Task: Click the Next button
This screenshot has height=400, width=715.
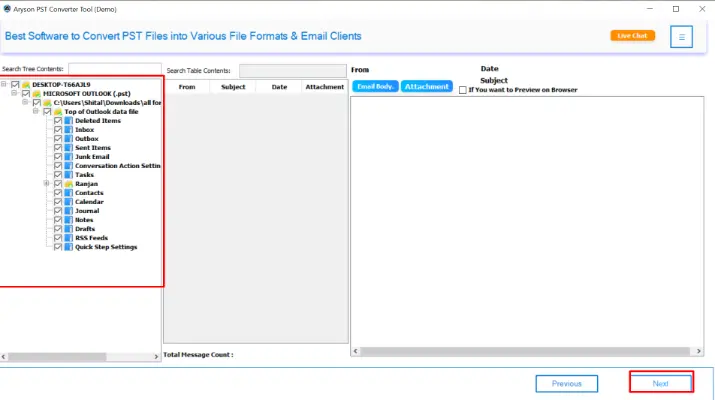Action: (x=661, y=383)
